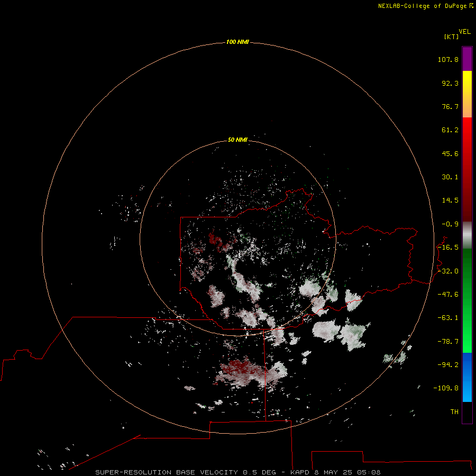Click the -16.5 velocity scale value
Viewport: 476px width, 476px height.
tap(448, 248)
